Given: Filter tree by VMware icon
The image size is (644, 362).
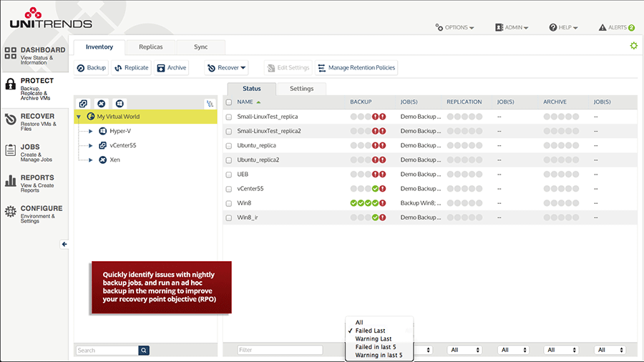Looking at the screenshot, I should [x=83, y=104].
